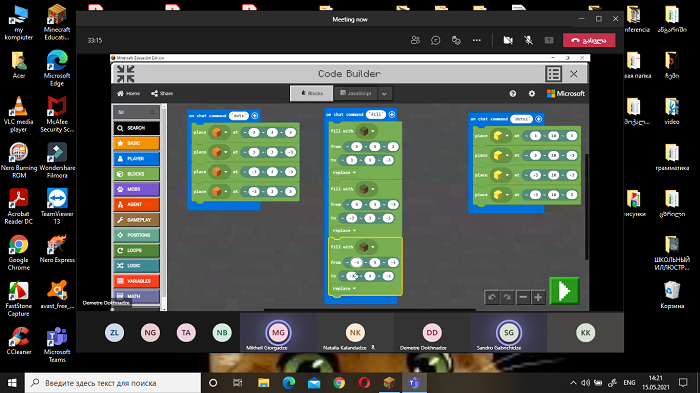The width and height of the screenshot is (700, 393).
Task: Select the PLAYER block category
Action: (136, 159)
